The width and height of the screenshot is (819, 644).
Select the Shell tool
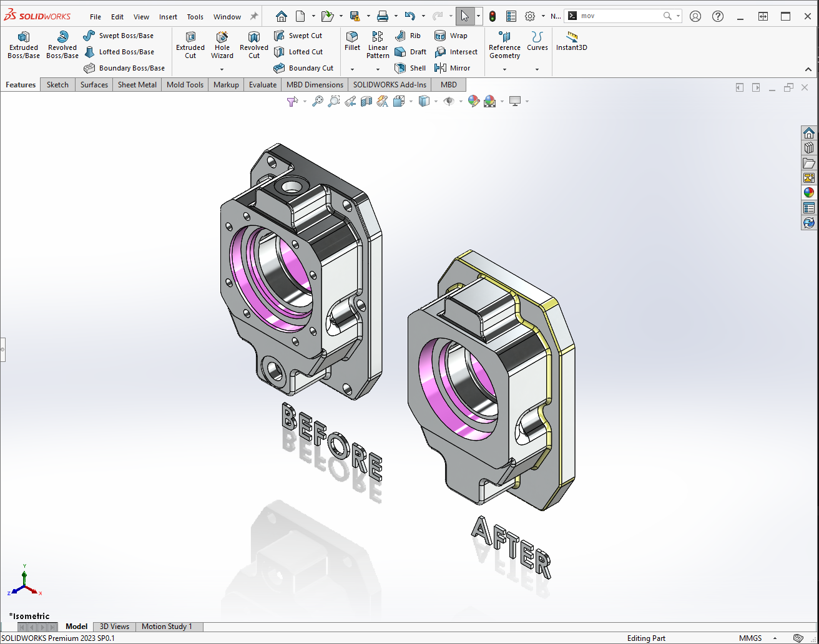(x=410, y=68)
